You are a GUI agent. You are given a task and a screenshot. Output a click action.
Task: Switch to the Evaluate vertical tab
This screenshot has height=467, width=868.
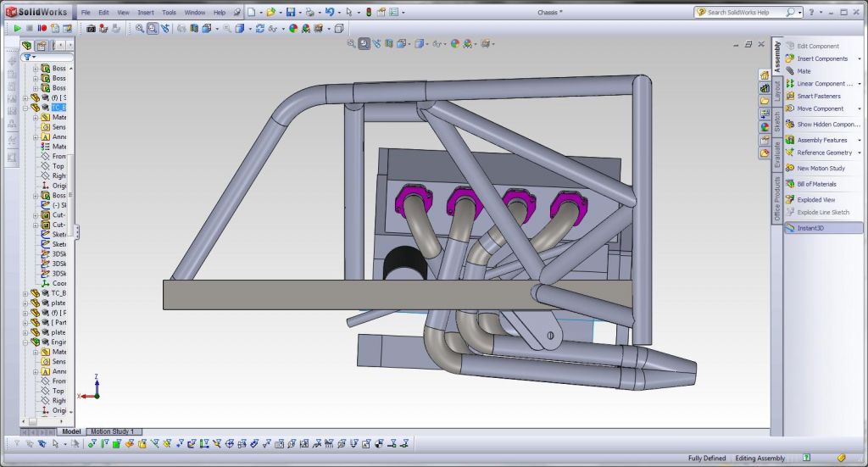coord(777,156)
